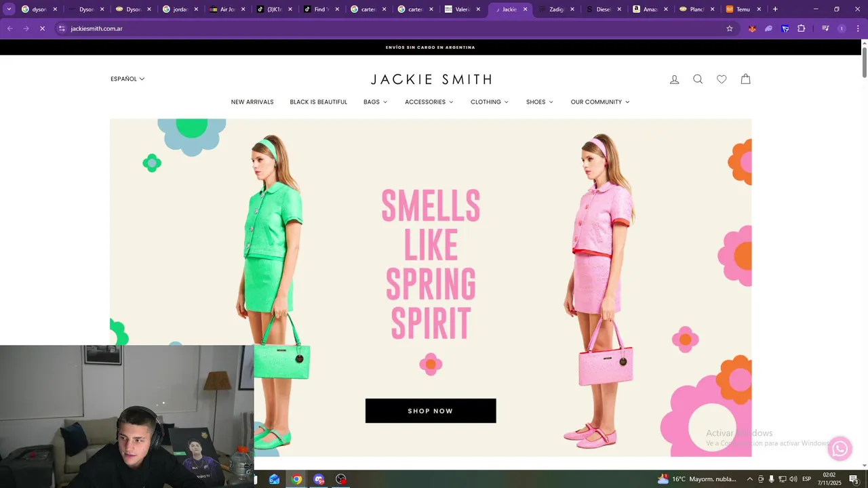Expand the BAGS menu

point(375,102)
